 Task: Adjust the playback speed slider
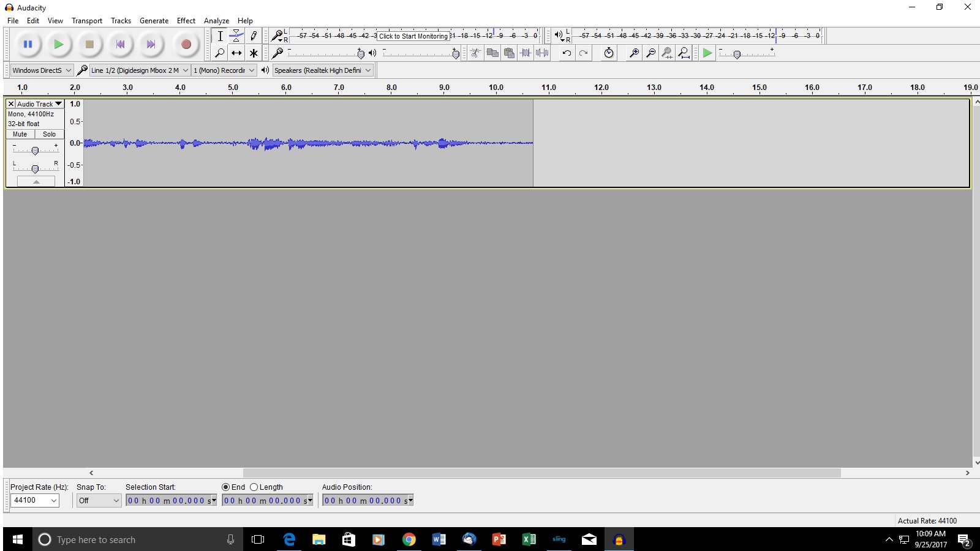coord(737,54)
